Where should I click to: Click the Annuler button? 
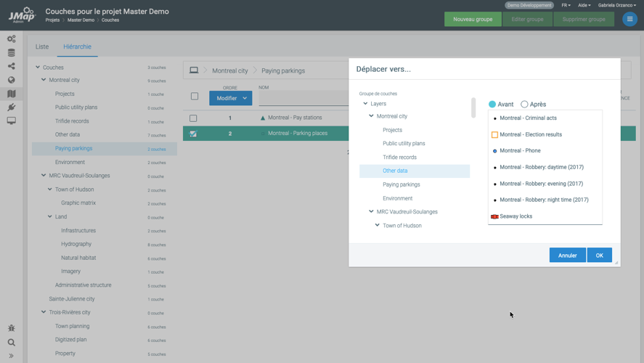click(x=567, y=256)
